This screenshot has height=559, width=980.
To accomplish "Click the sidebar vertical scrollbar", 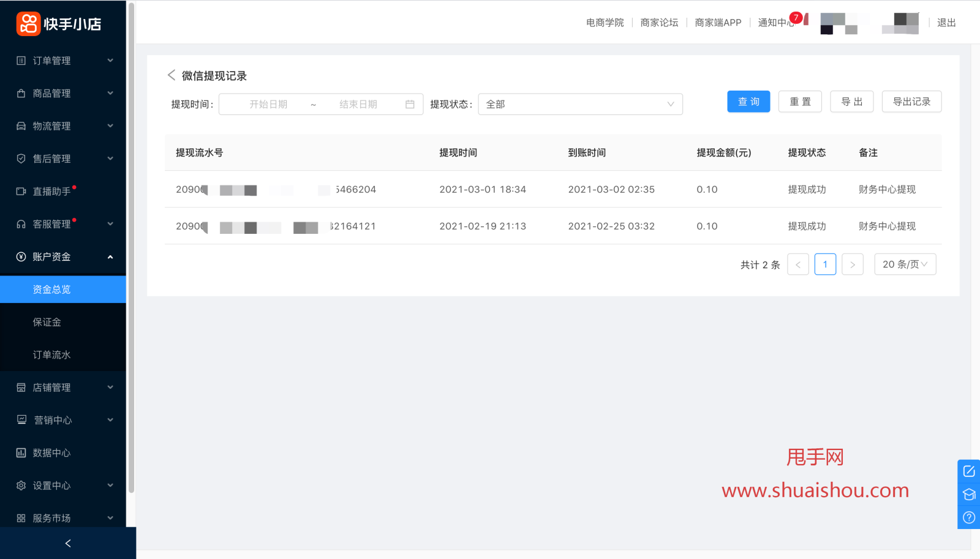I will (131, 247).
